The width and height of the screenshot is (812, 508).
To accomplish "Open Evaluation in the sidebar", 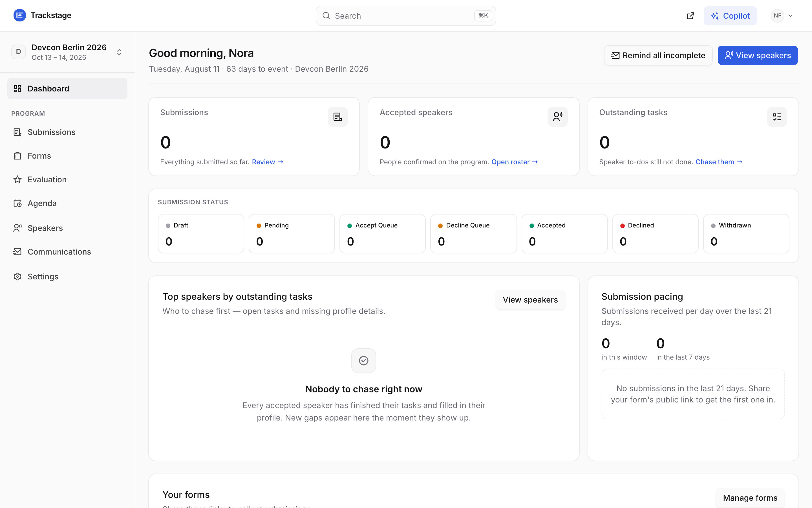I will pos(67,179).
